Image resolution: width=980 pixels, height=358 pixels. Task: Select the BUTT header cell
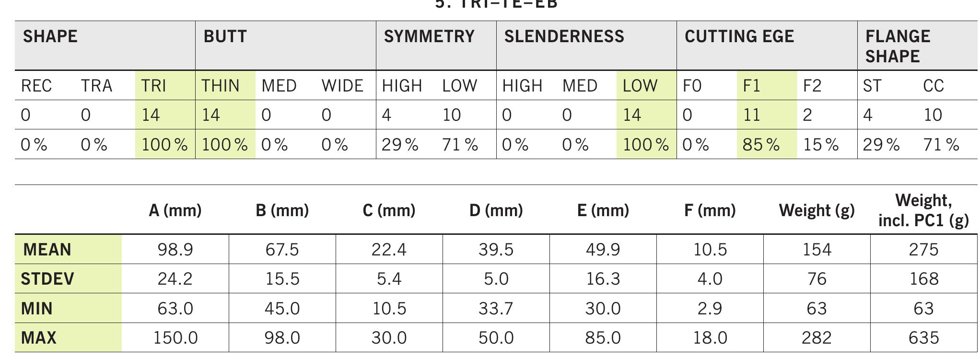point(225,37)
